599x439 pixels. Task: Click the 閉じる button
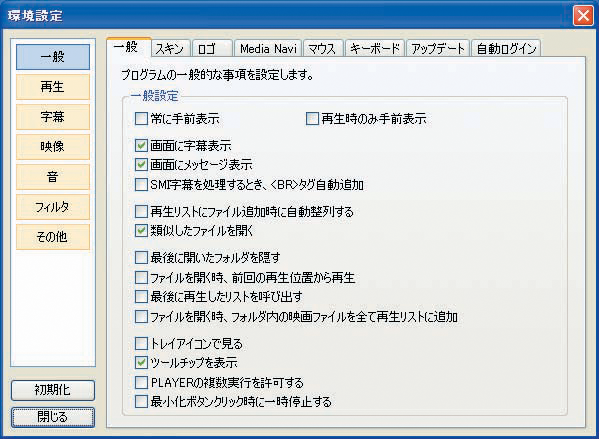pos(53,417)
